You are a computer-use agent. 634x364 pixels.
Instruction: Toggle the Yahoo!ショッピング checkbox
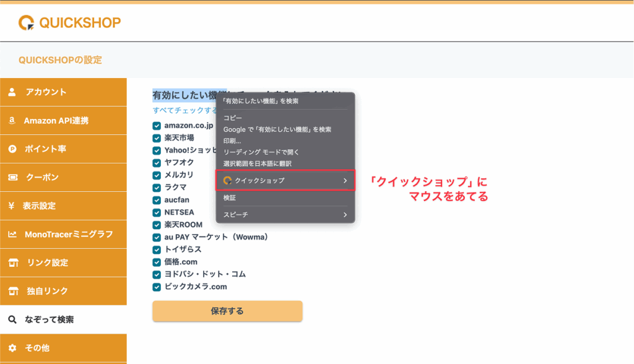pos(157,150)
